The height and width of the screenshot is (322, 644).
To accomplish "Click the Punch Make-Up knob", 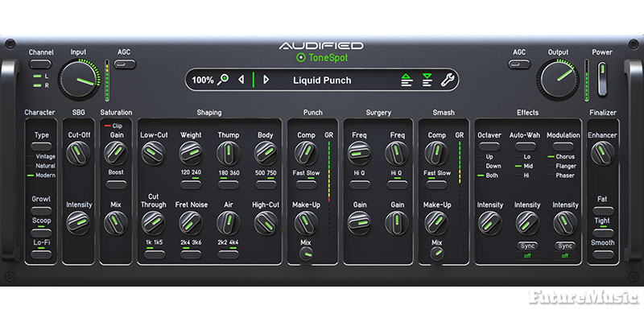I will click(307, 223).
